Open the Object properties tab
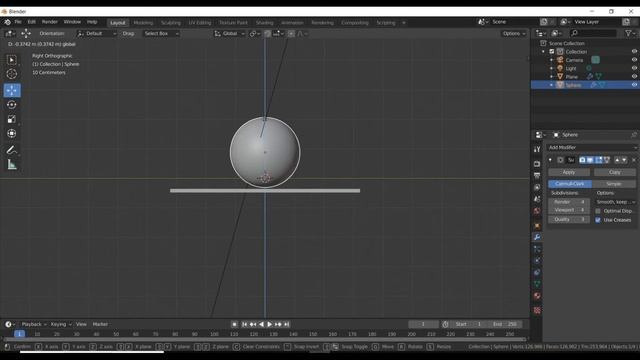Viewport: 640px width, 360px height. coord(537,225)
